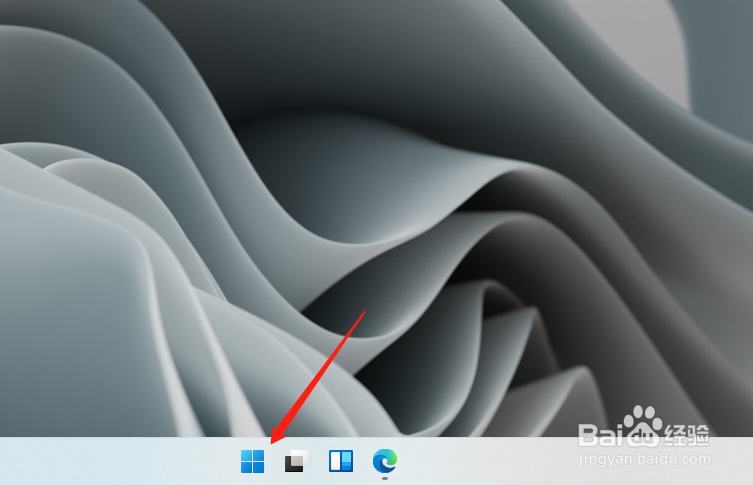Open the Windows Start menu
Viewport: 753px width, 485px height.
[252, 461]
